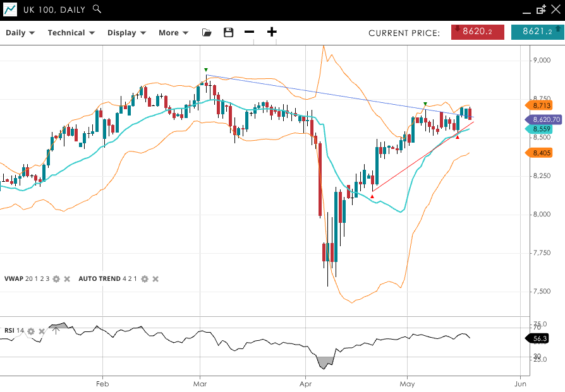Expand the Daily timeframe dropdown
This screenshot has height=392, width=565.
click(20, 33)
